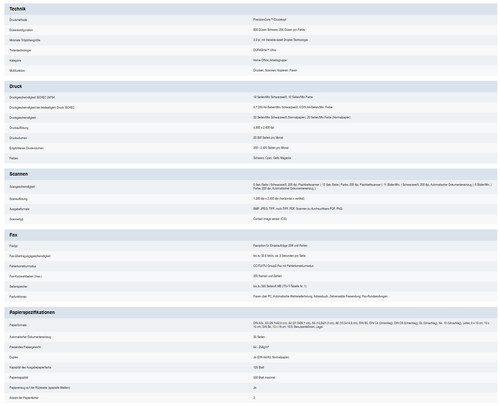
Task: Click the Kategorie row label
Action: [15, 61]
